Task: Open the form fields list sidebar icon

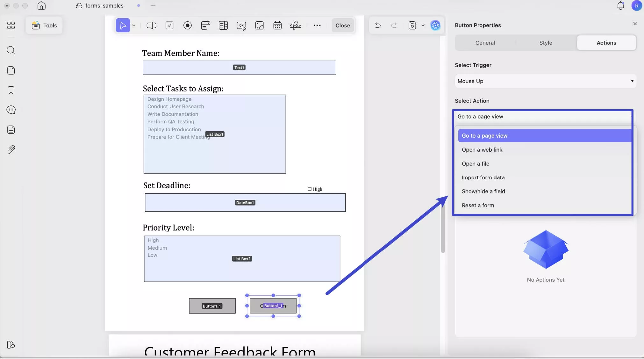Action: coord(11,130)
